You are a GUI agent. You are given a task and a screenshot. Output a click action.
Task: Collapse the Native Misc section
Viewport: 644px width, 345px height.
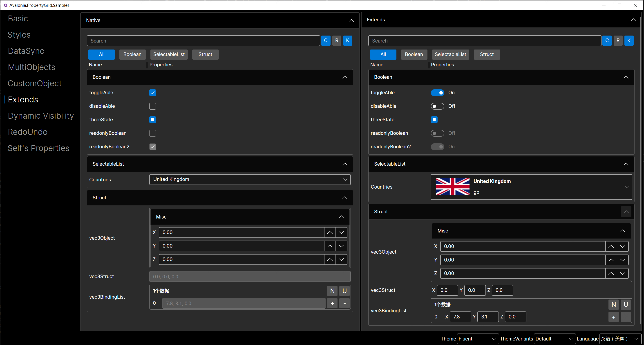pyautogui.click(x=341, y=217)
